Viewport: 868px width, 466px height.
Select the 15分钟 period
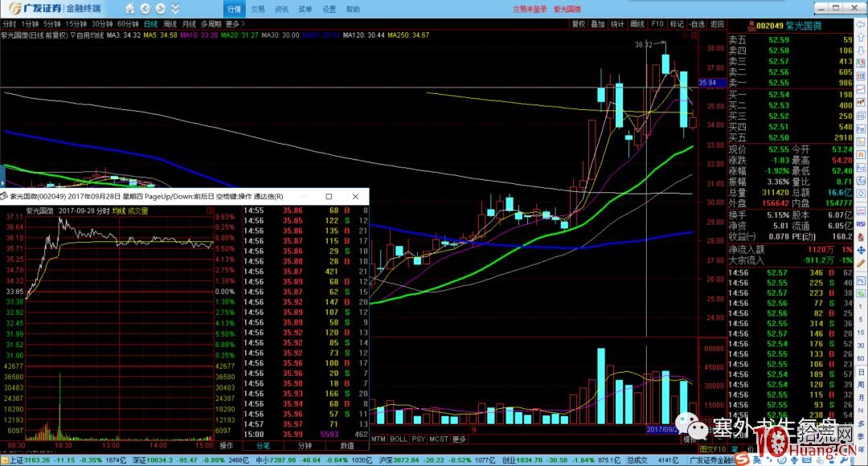[76, 24]
